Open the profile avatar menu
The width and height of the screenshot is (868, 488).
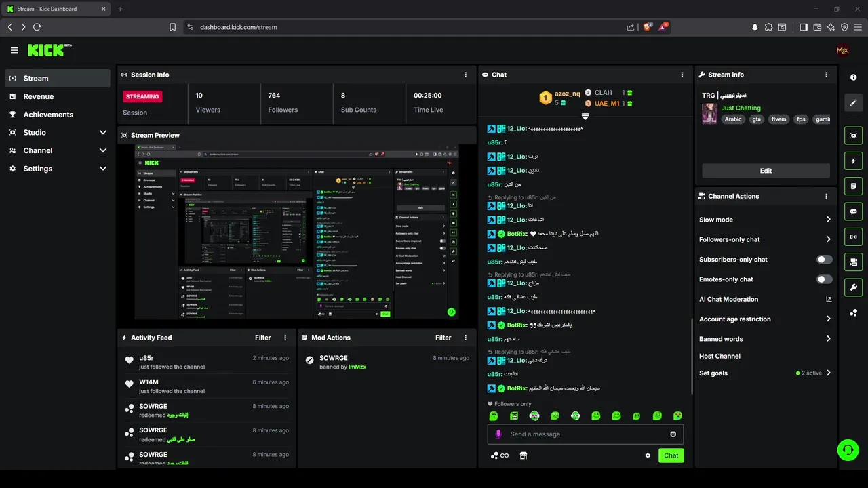(x=842, y=50)
